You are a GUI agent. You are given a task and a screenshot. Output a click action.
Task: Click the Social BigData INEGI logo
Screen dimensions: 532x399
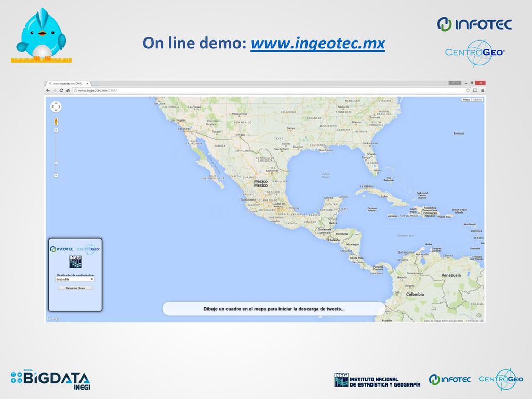coord(50,379)
